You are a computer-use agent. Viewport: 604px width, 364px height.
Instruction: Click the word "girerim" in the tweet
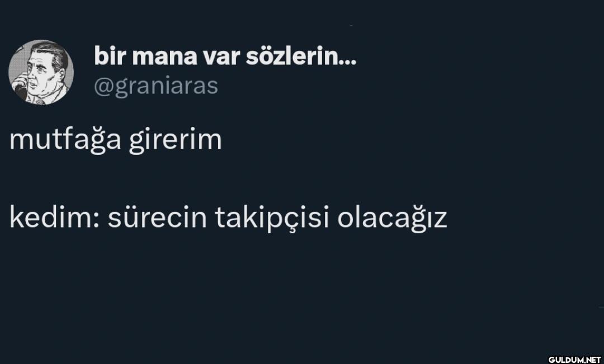tap(175, 140)
